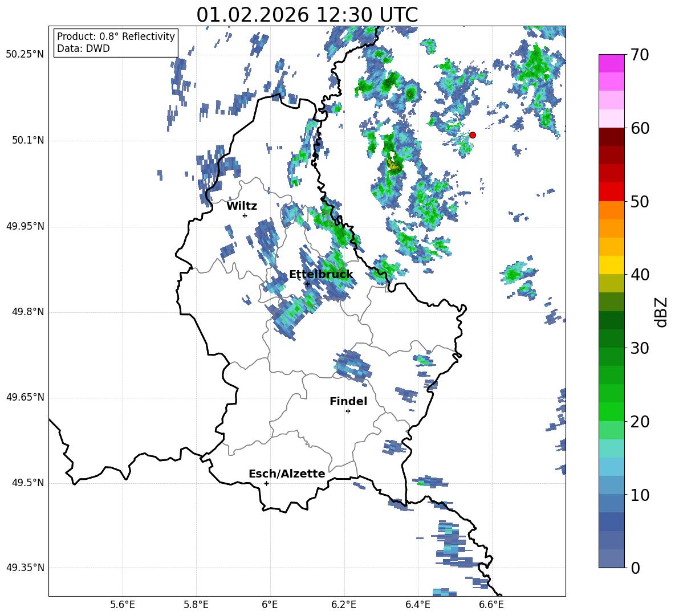Click the 49.5°N latitude label
The image size is (675, 616).
click(x=28, y=483)
